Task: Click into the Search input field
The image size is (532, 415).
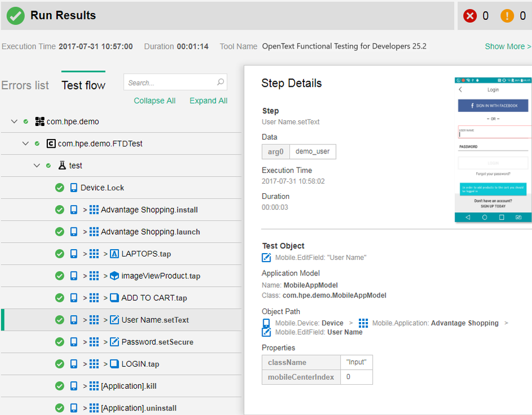Action: pyautogui.click(x=170, y=83)
